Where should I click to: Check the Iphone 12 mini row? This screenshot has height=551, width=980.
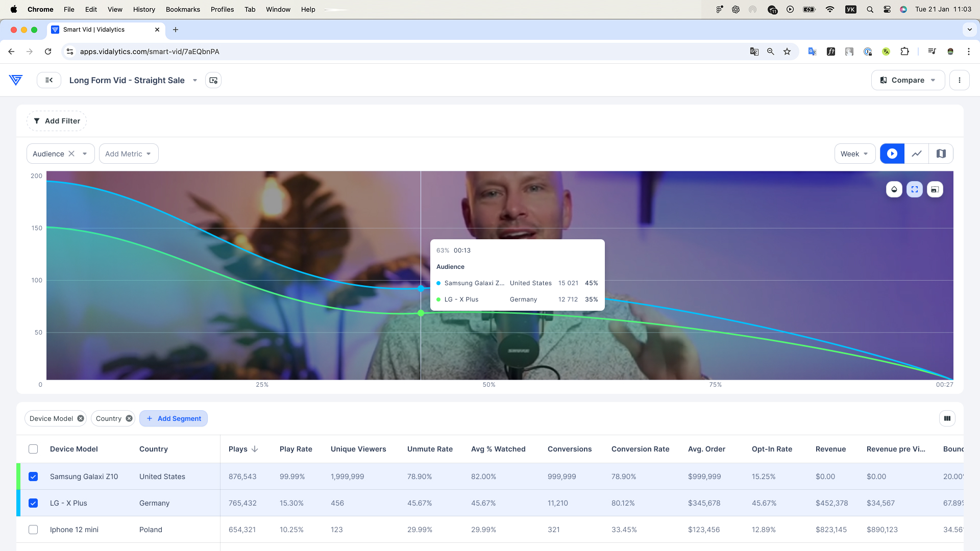(x=33, y=530)
